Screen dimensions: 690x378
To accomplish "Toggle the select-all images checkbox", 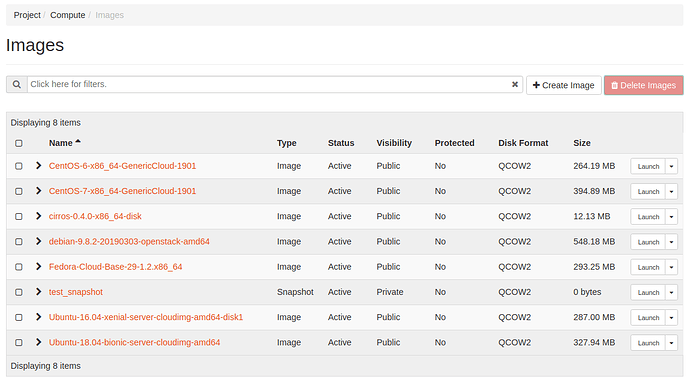I will click(x=18, y=143).
